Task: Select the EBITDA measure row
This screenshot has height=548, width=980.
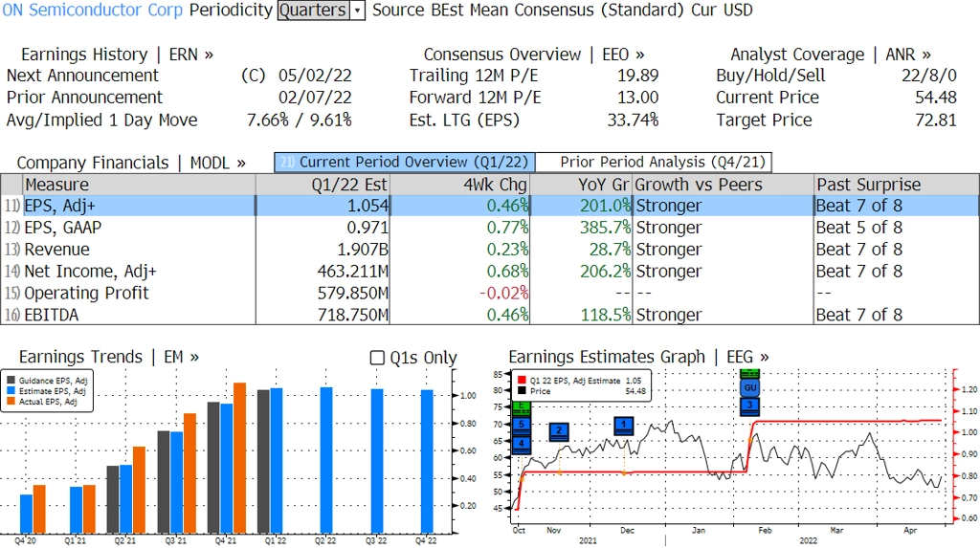Action: 490,315
